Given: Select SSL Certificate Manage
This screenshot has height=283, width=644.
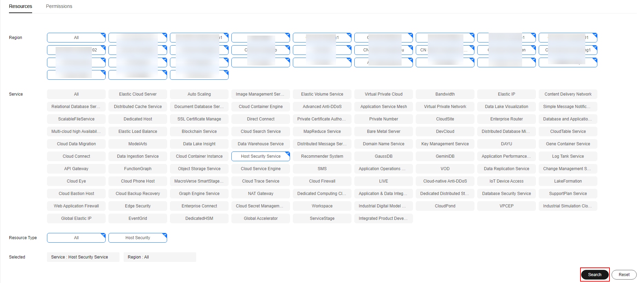Looking at the screenshot, I should point(199,119).
